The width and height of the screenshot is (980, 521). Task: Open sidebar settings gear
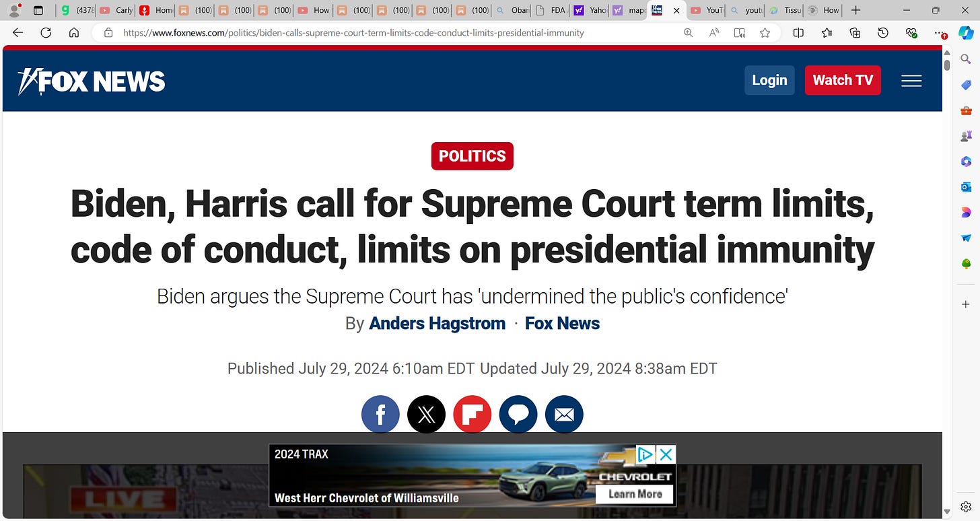pyautogui.click(x=966, y=506)
